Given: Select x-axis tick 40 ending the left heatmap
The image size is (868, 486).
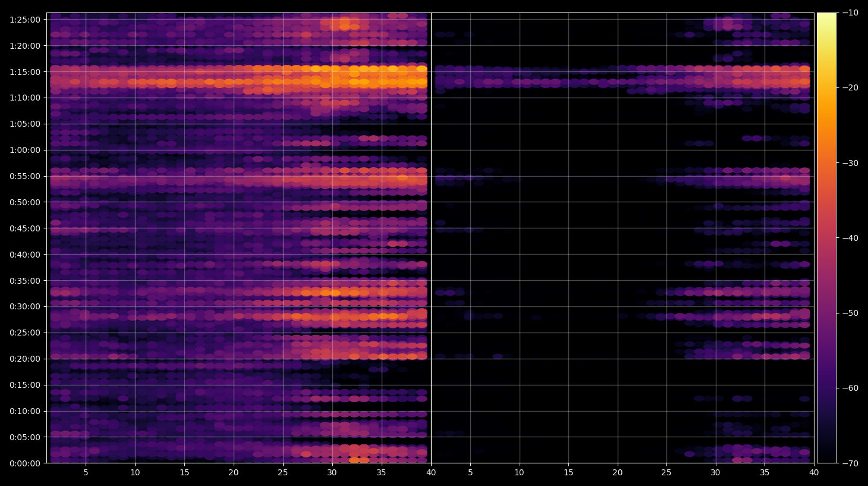Looking at the screenshot, I should 431,473.
